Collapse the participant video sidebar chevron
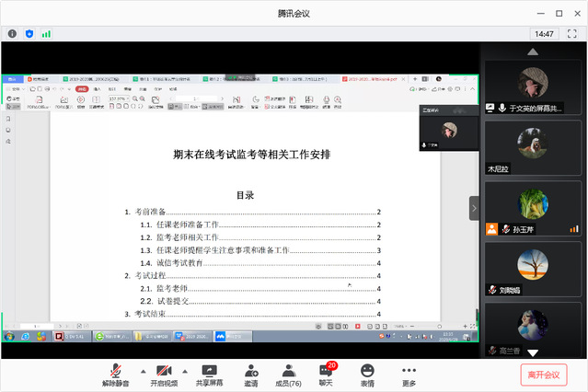Image resolution: width=588 pixels, height=392 pixels. pyautogui.click(x=474, y=208)
